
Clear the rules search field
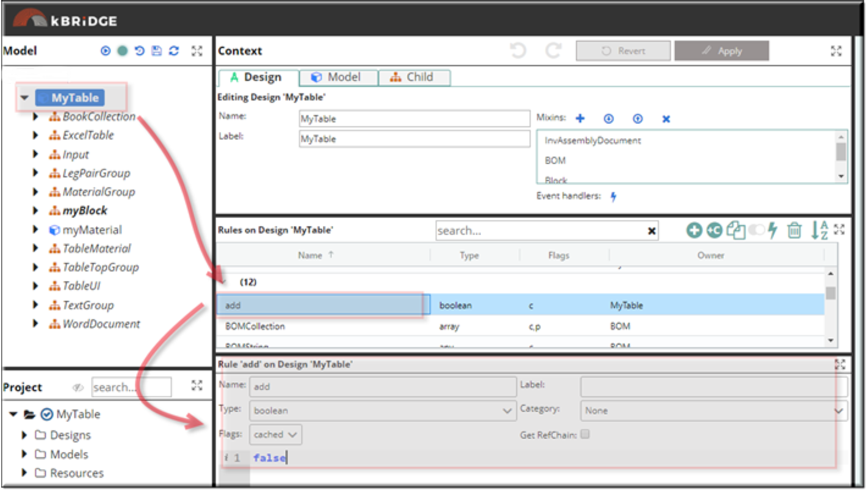[x=652, y=231]
